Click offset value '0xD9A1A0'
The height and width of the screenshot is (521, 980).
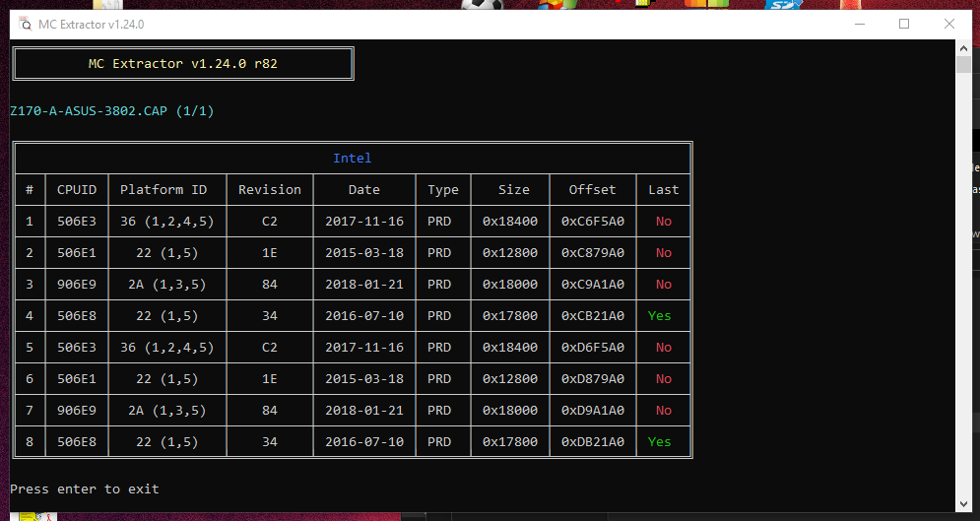tap(593, 411)
